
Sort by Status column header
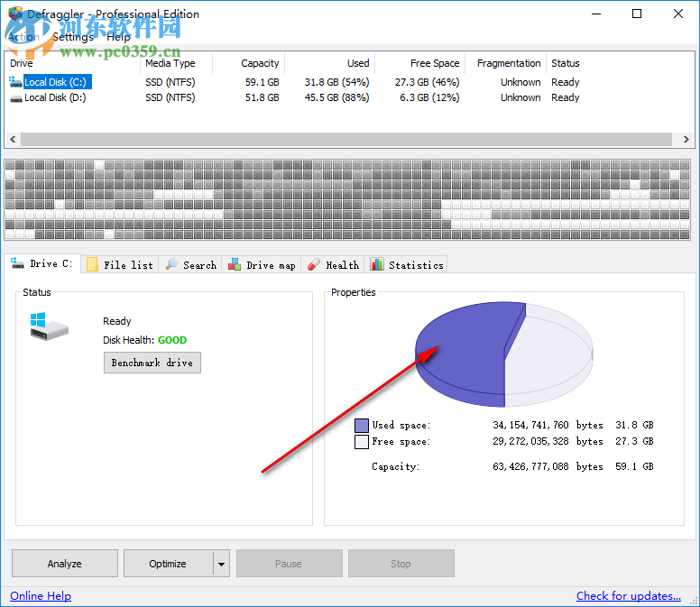[566, 63]
